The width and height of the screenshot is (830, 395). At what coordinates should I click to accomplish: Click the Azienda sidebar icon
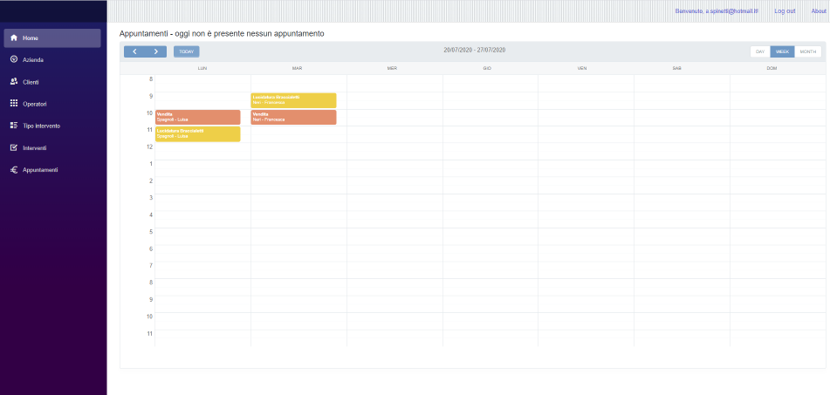click(14, 60)
